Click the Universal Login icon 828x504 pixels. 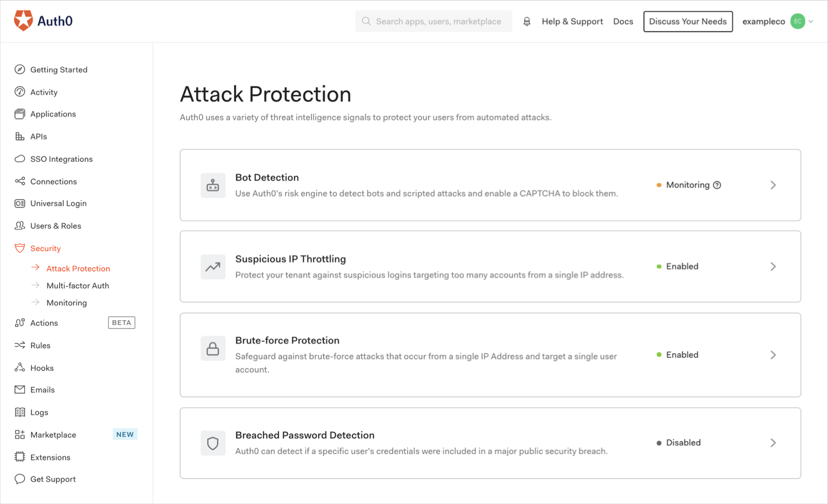pos(20,203)
